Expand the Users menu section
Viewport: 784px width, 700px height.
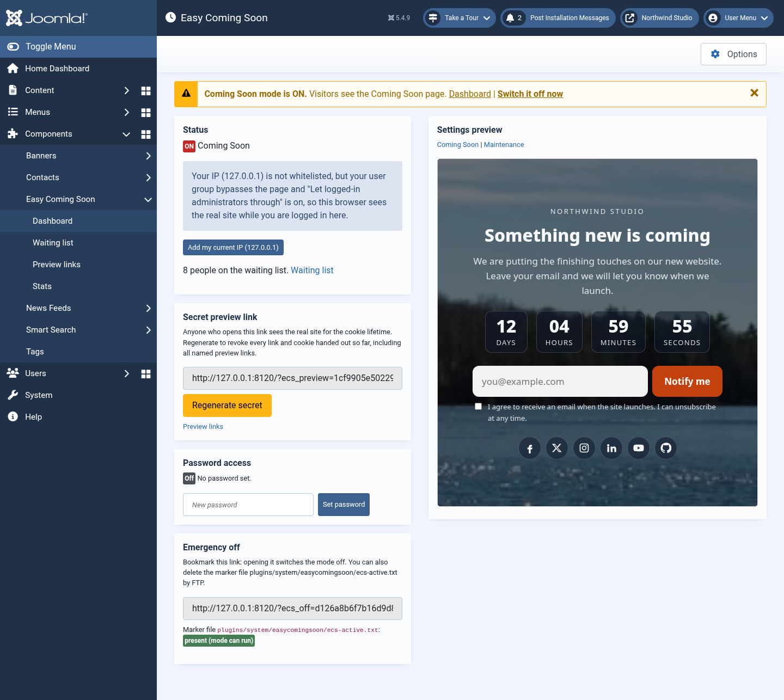point(126,373)
